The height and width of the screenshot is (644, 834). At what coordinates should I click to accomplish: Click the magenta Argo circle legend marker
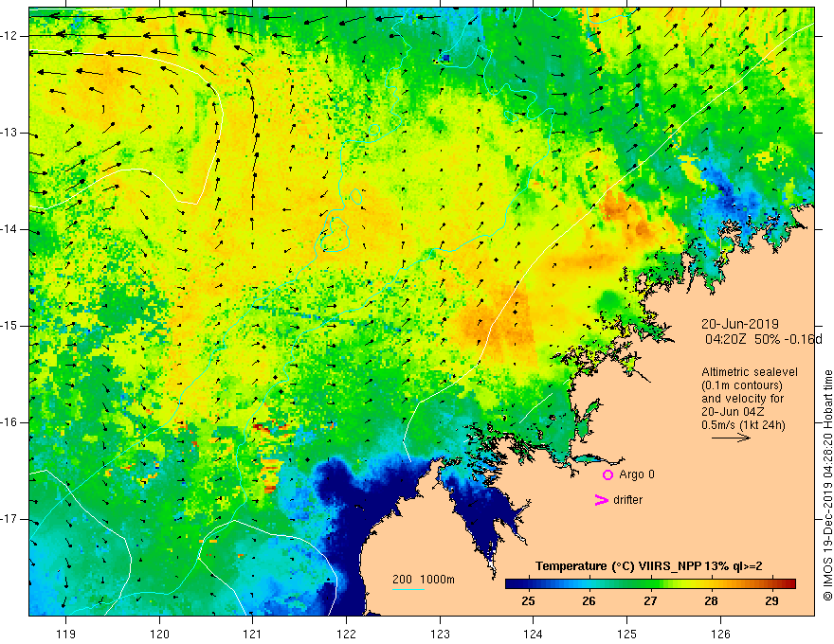tap(607, 475)
